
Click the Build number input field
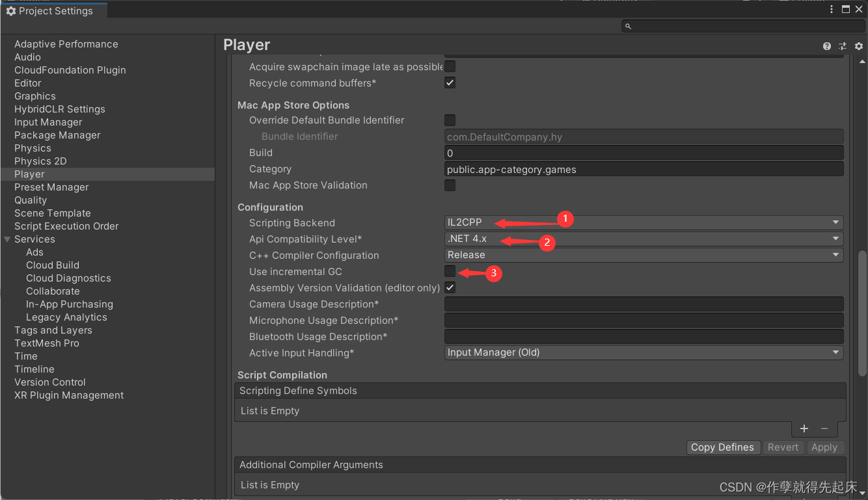coord(643,152)
